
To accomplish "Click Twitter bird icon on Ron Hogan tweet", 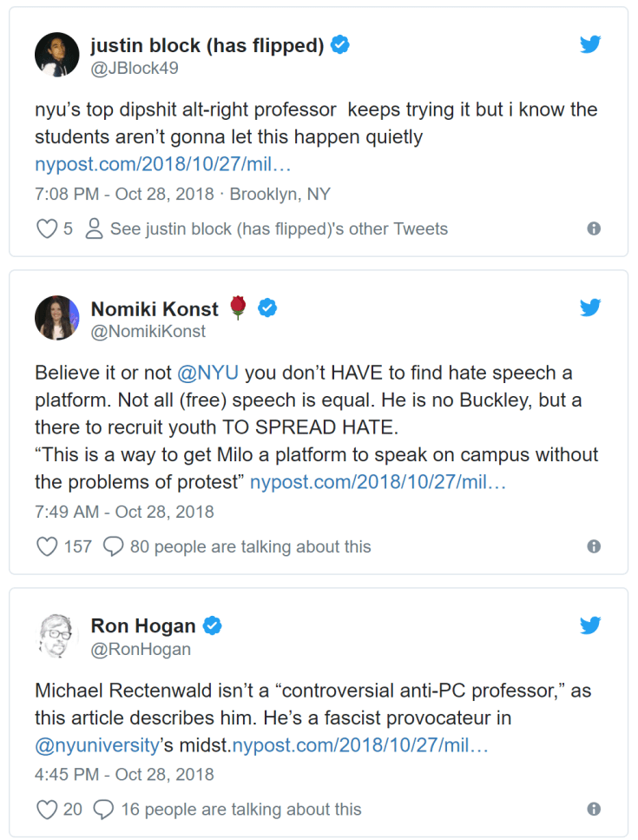I will [x=590, y=625].
